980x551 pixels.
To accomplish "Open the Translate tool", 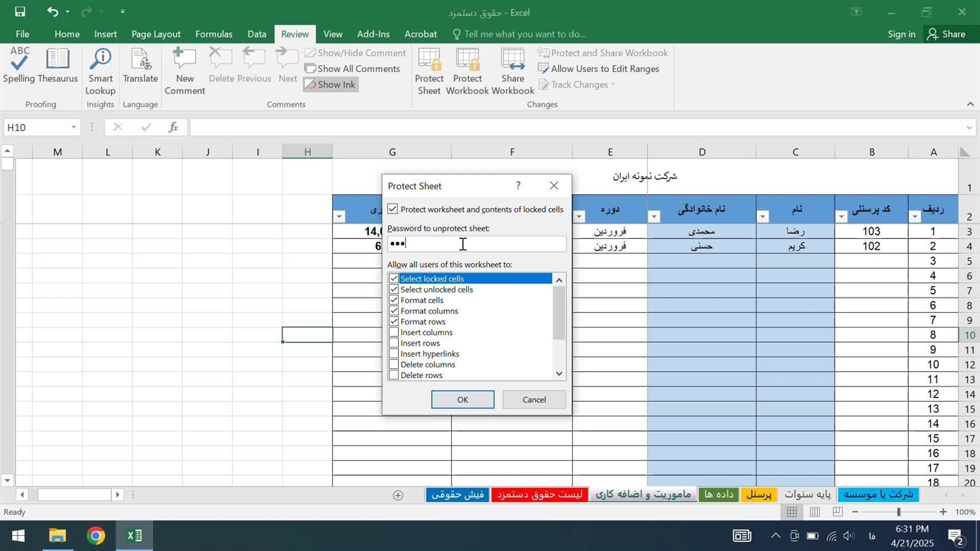I will point(140,66).
